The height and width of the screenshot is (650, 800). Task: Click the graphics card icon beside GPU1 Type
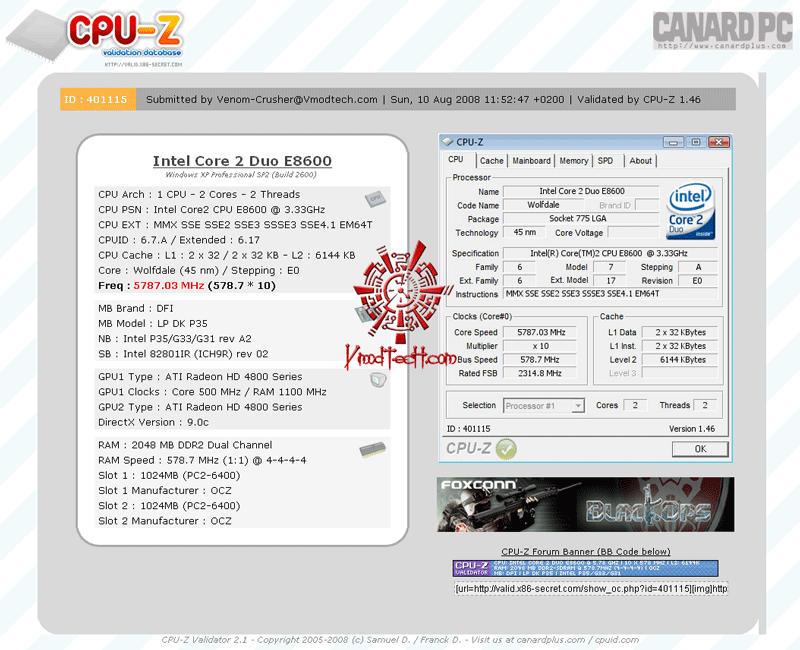(378, 380)
